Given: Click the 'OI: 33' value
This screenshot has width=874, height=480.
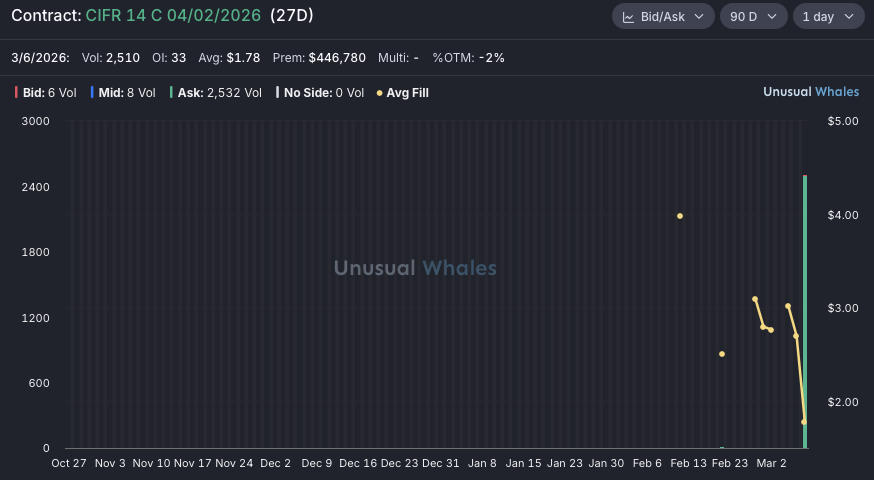Looking at the screenshot, I should [169, 57].
